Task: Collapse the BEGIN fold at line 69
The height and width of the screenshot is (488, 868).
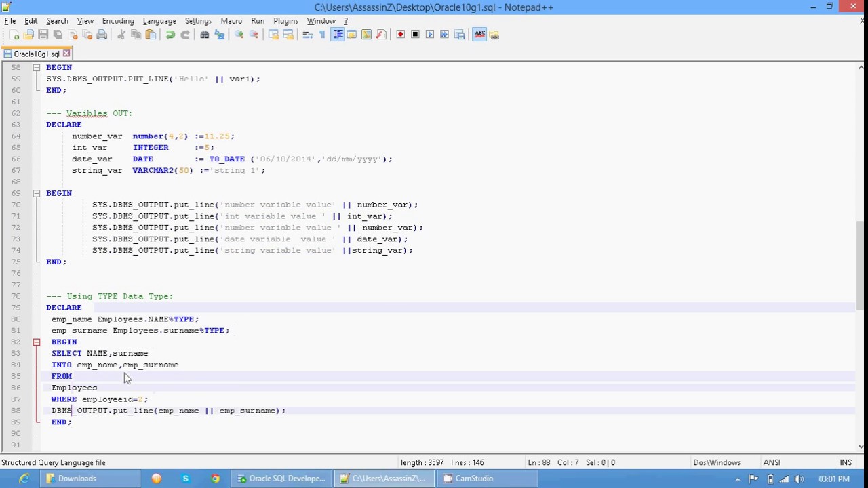Action: coord(37,193)
